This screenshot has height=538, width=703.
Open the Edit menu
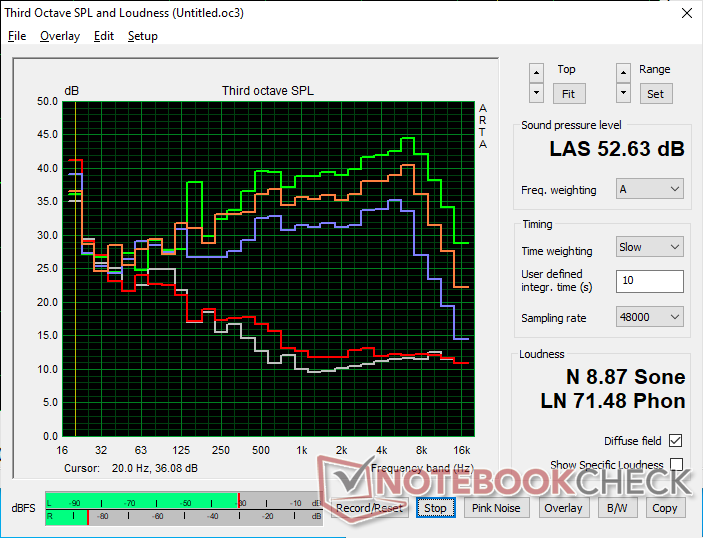(x=104, y=36)
